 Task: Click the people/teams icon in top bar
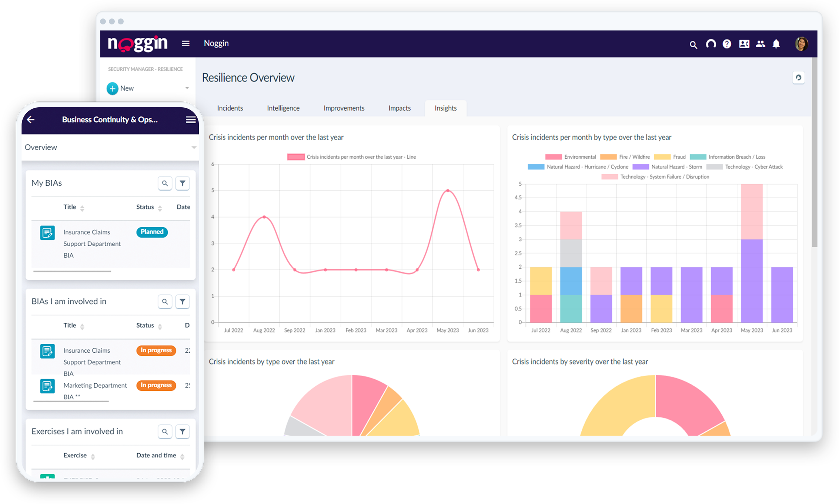(760, 44)
